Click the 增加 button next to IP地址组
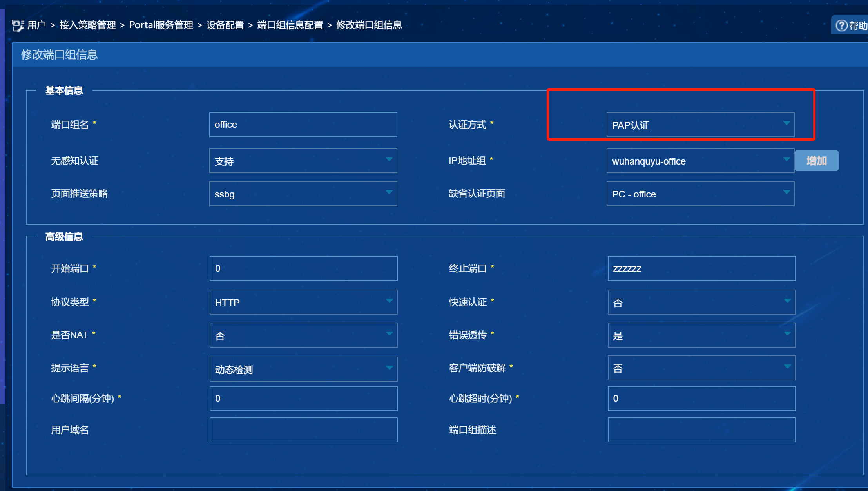Screen dimensions: 868x491 click(816, 161)
